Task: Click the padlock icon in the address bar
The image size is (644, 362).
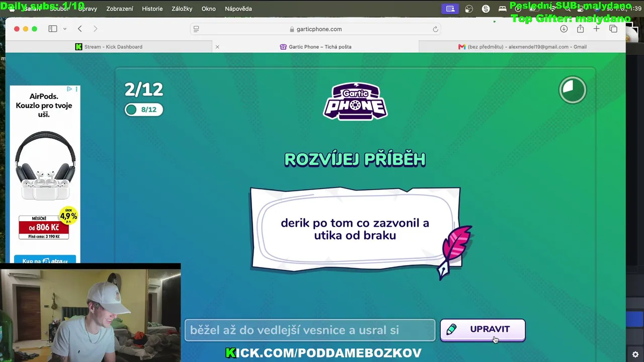Action: click(292, 29)
